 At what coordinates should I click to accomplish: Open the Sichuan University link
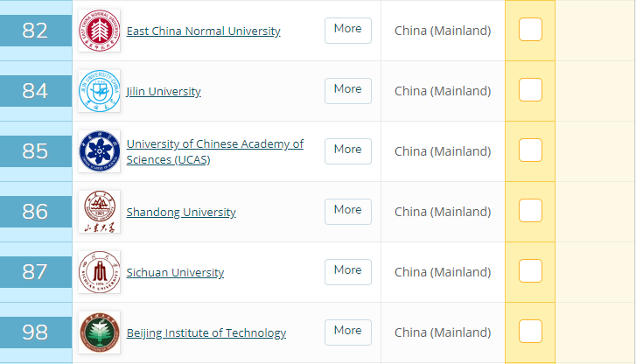coord(175,273)
